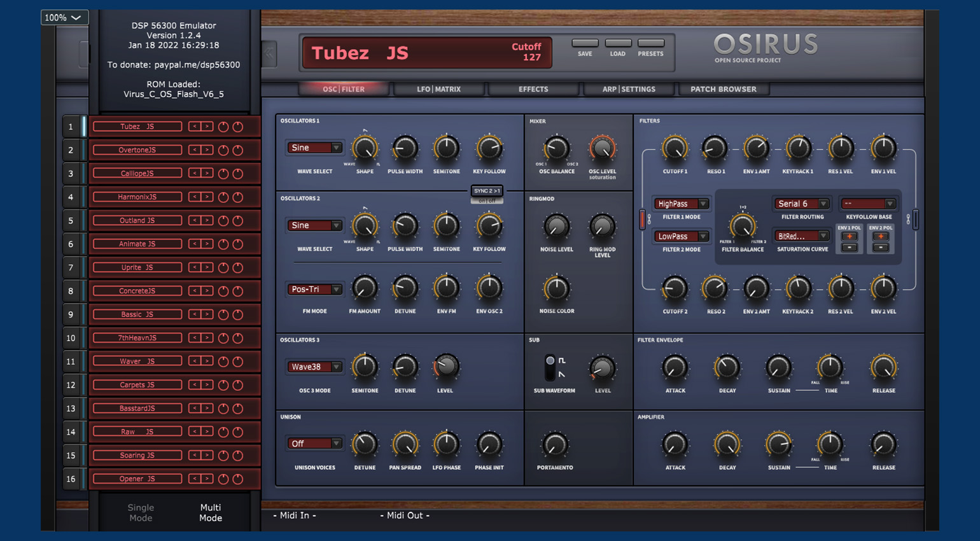The image size is (980, 541).
Task: Switch to Single Mode
Action: tap(141, 512)
